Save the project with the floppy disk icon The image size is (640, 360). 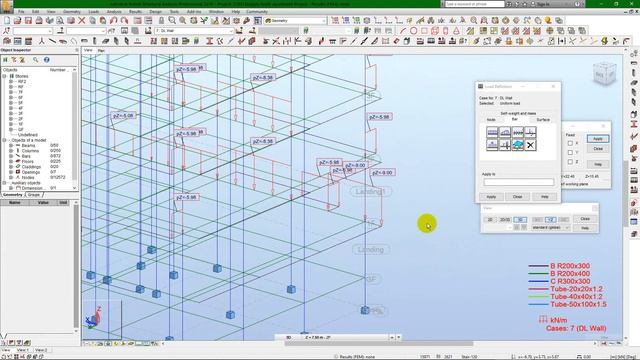[x=28, y=20]
